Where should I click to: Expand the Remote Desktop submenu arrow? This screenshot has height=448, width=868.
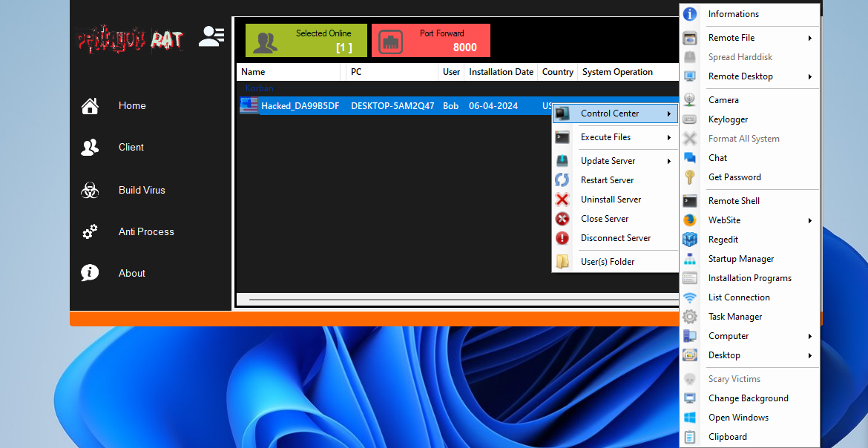click(x=810, y=76)
